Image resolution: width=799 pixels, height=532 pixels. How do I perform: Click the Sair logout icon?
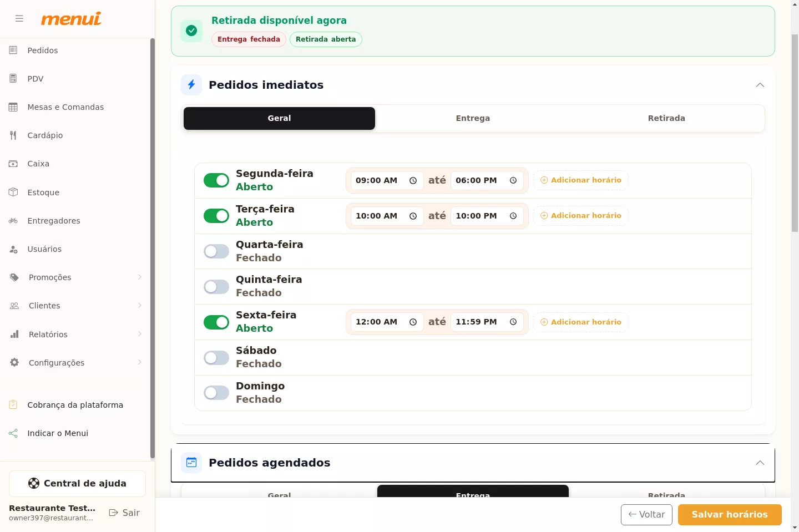point(113,513)
